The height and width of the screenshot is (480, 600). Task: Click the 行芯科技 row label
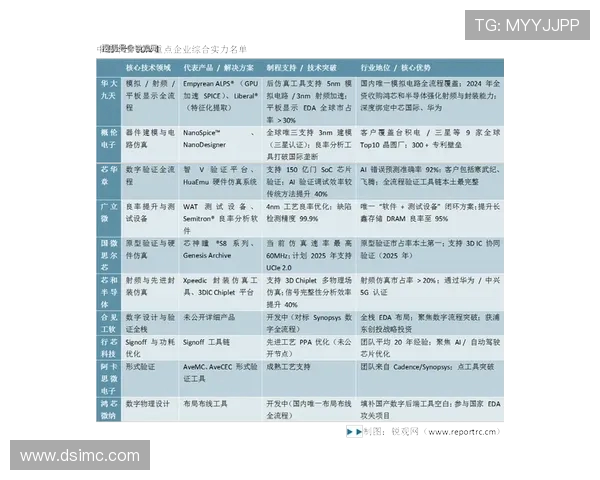109,348
